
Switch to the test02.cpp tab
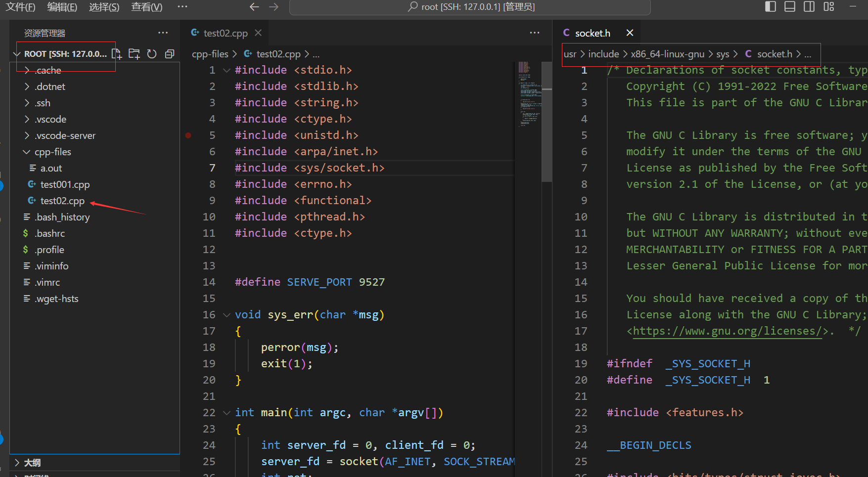[x=226, y=33]
